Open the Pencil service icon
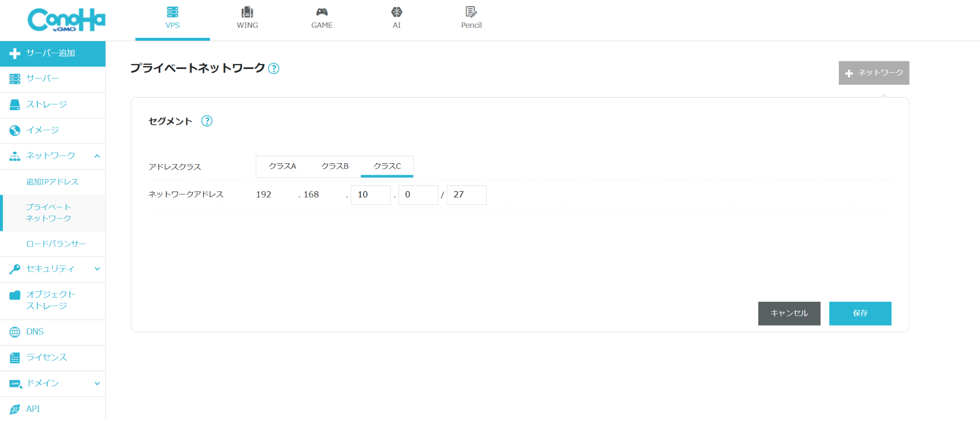The width and height of the screenshot is (980, 421). (x=471, y=12)
